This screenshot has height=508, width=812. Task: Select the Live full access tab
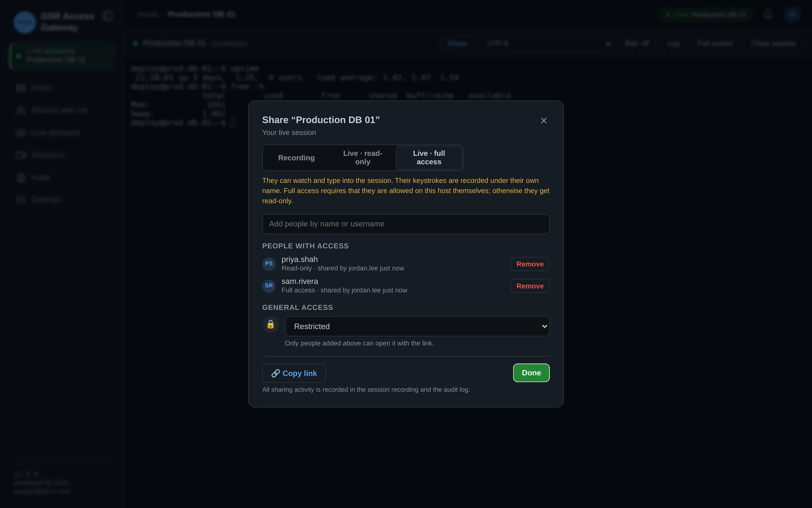[x=429, y=158]
